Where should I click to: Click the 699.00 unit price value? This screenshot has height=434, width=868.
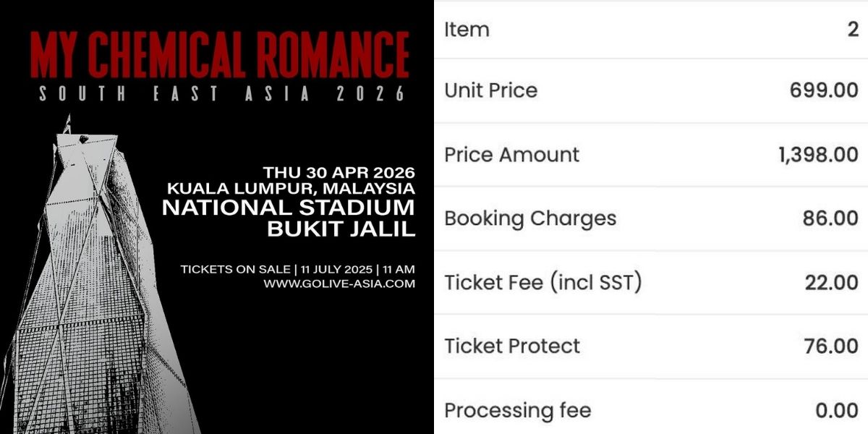[x=824, y=90]
